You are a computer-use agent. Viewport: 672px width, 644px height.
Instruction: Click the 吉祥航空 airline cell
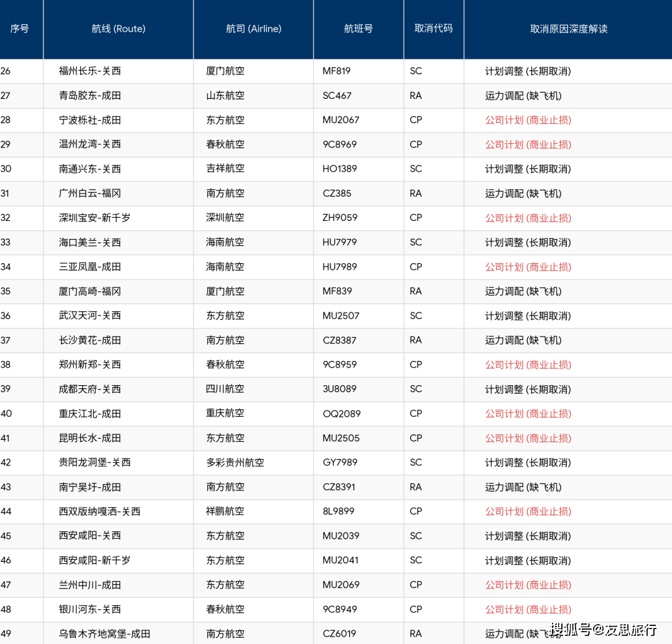tap(225, 169)
